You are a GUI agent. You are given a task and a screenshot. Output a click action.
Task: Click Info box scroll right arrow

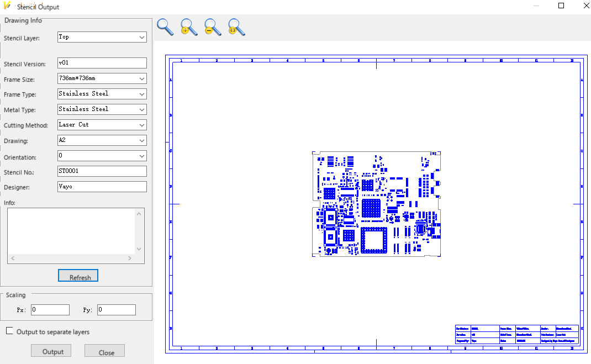[x=130, y=258]
